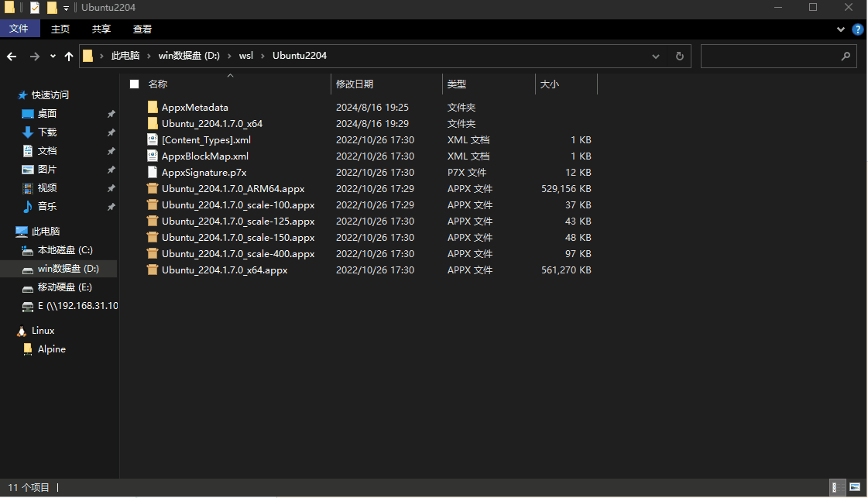Open recent locations dropdown arrow
The height and width of the screenshot is (498, 868).
53,56
